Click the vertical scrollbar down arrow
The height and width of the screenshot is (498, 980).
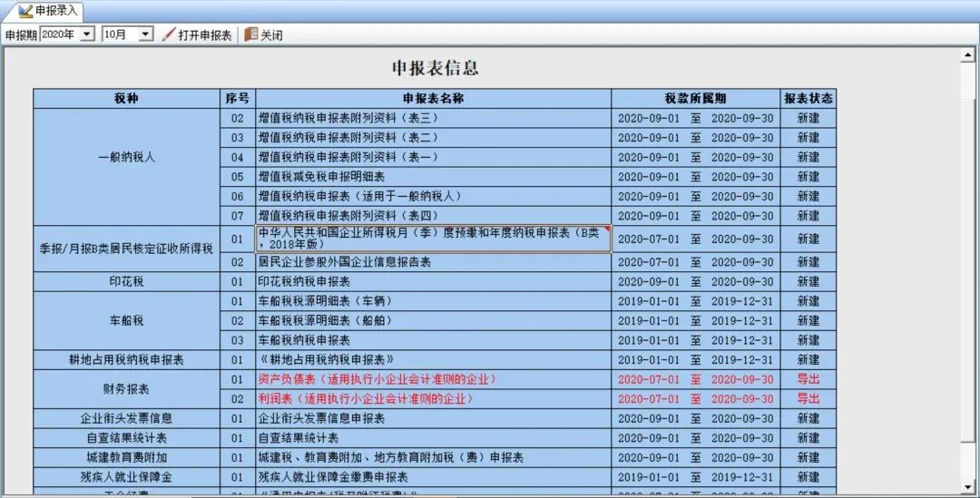[x=967, y=487]
